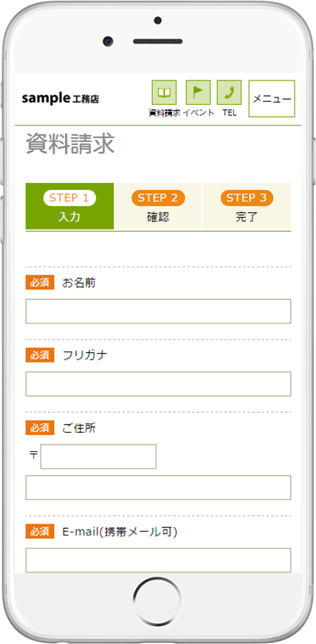Screen dimensions: 316x644
Task: Click the sample工務店 logo
Action: click(61, 98)
